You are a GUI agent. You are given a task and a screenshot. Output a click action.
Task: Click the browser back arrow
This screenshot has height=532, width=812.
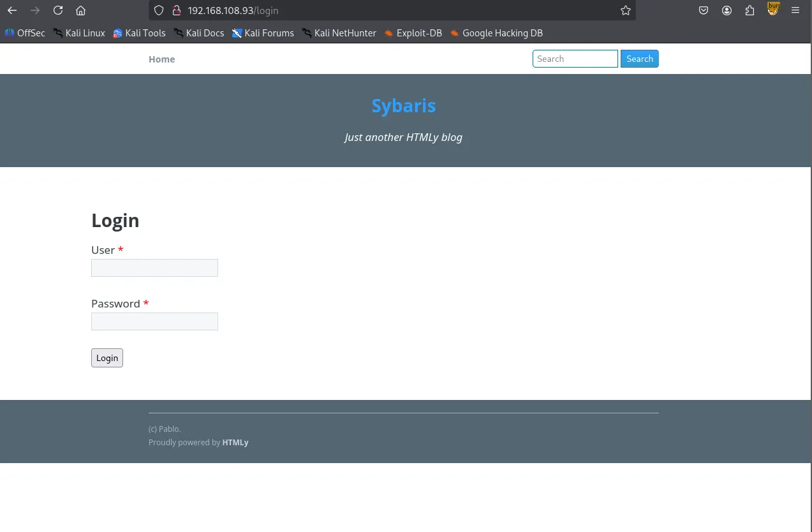[x=12, y=10]
